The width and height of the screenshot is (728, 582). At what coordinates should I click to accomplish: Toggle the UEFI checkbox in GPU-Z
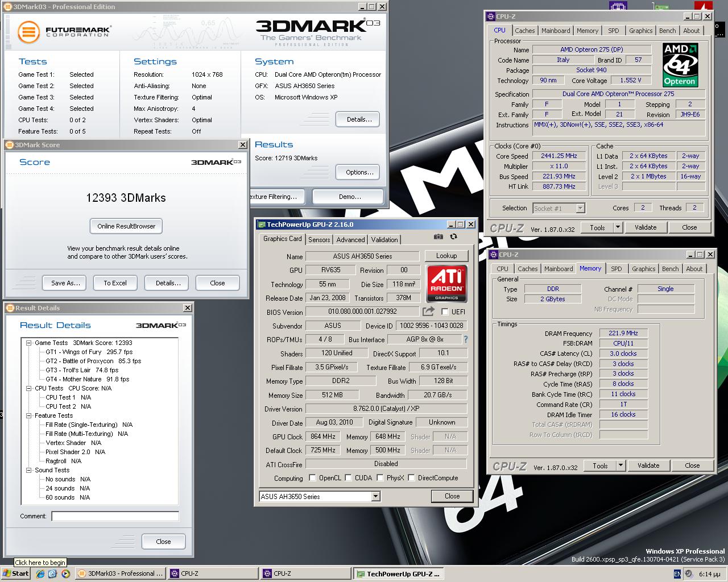[x=445, y=311]
